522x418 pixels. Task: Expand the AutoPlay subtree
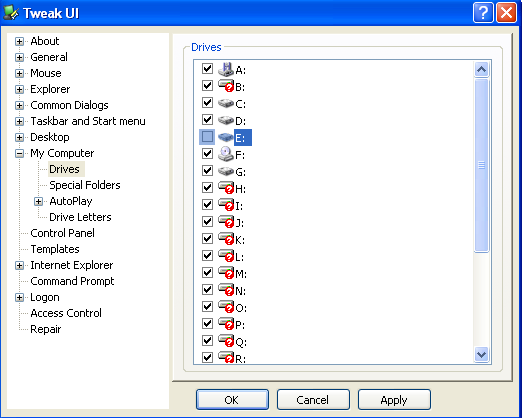38,201
